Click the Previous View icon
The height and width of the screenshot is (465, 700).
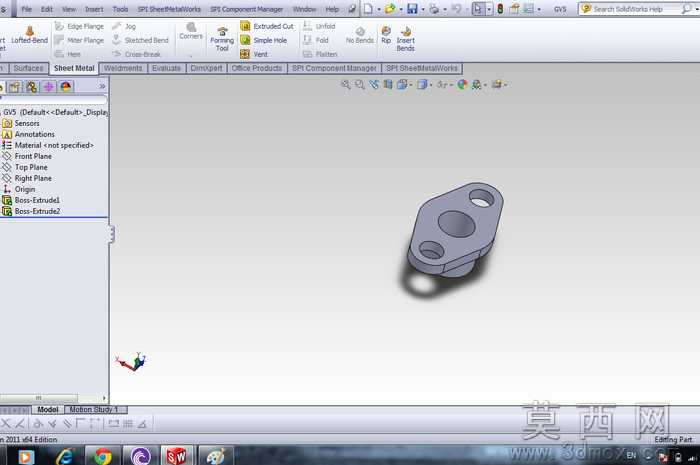click(x=374, y=84)
